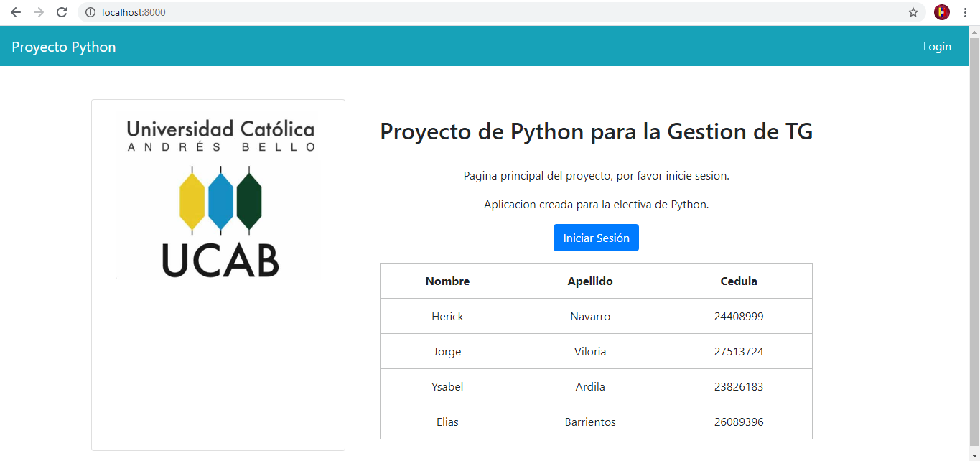The width and height of the screenshot is (980, 461).
Task: Click the localhost:8000 address bar
Action: (x=495, y=12)
